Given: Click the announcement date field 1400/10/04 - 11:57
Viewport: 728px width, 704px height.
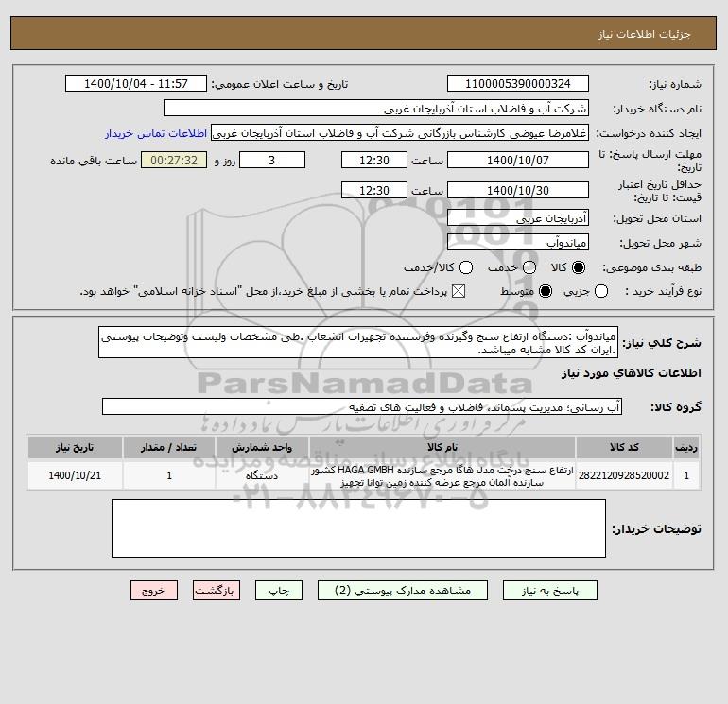Looking at the screenshot, I should [x=136, y=83].
